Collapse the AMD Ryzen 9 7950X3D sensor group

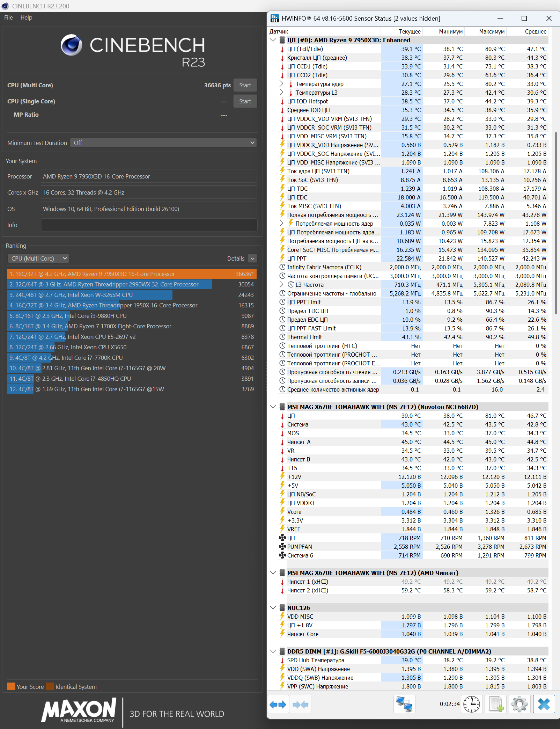(x=273, y=40)
